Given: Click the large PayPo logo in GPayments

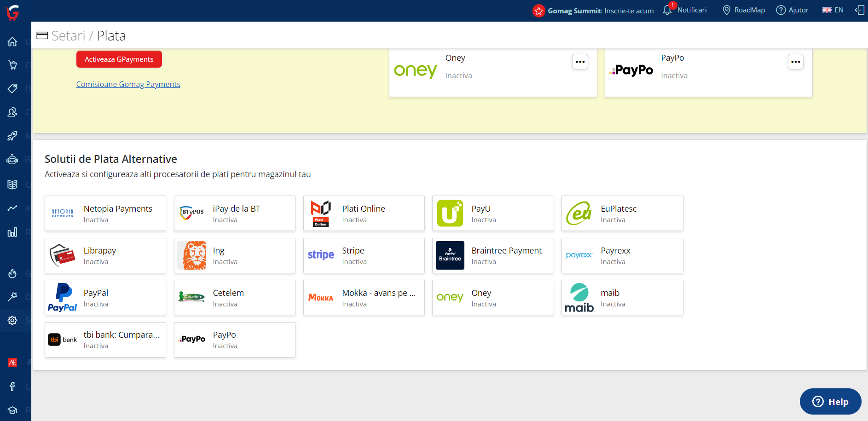Looking at the screenshot, I should click(631, 70).
